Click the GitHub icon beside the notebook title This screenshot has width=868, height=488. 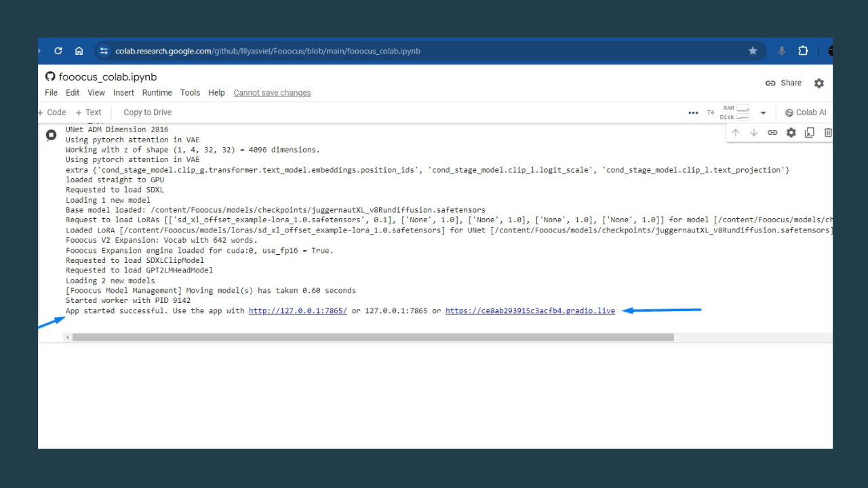[50, 77]
